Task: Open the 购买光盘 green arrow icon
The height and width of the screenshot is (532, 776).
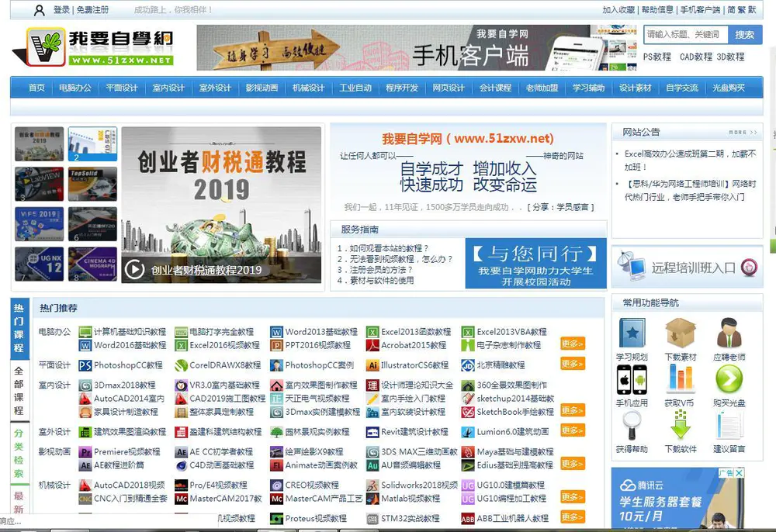Action: click(x=729, y=380)
